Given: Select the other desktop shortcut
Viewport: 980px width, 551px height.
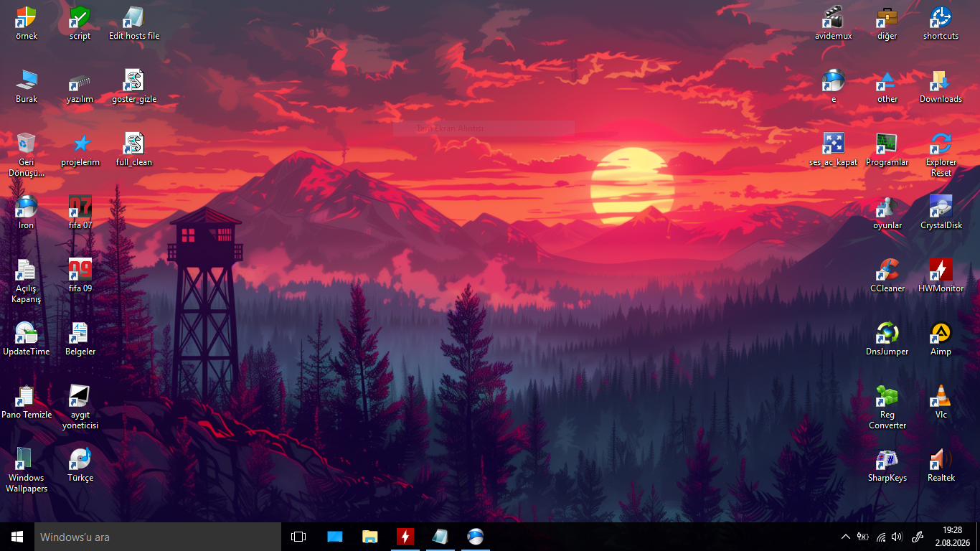Looking at the screenshot, I should pyautogui.click(x=887, y=86).
